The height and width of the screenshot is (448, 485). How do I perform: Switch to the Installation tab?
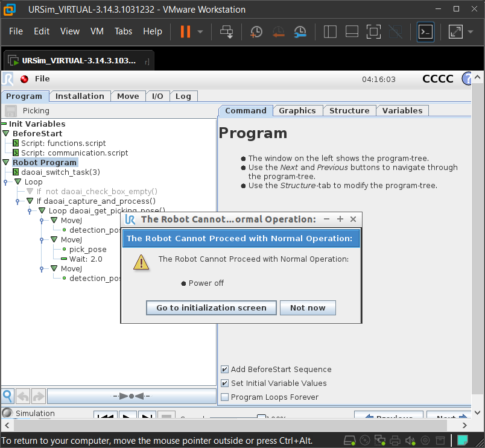(x=80, y=96)
